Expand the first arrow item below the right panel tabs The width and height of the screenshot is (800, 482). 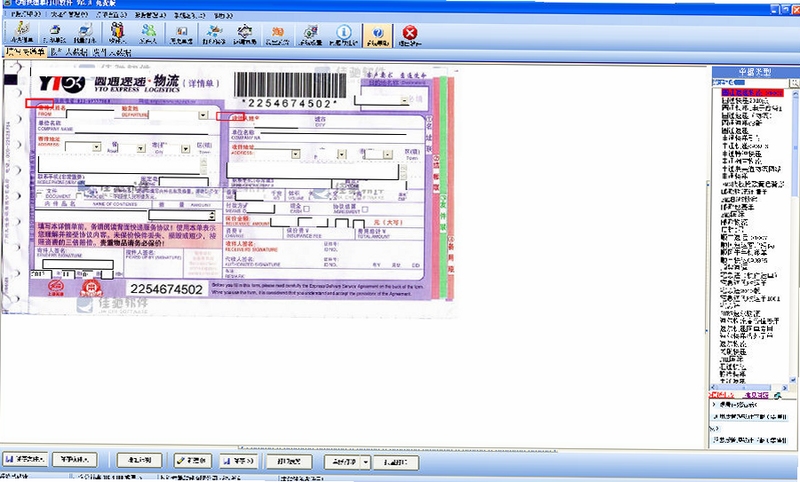714,404
